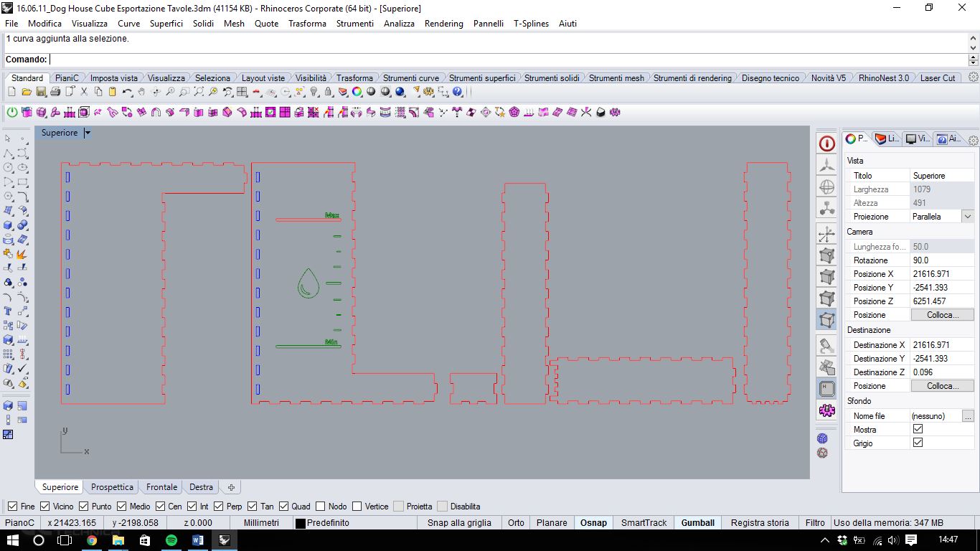Image resolution: width=980 pixels, height=551 pixels.
Task: Select the Circle tool
Action: 8,168
